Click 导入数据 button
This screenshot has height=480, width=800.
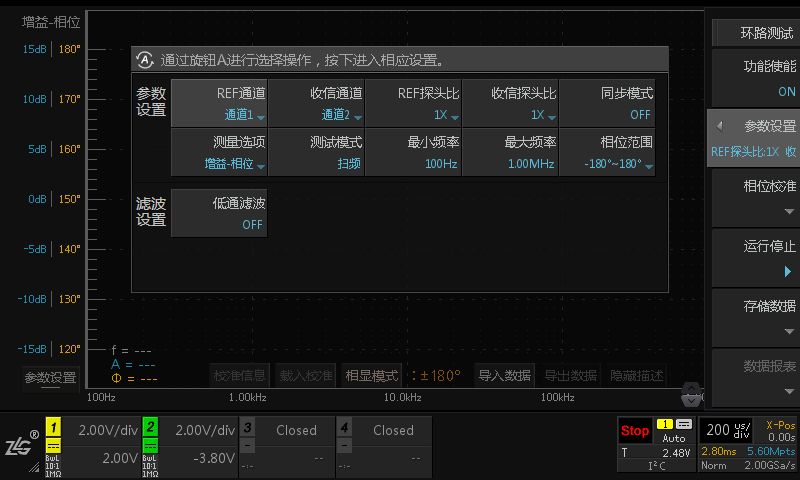click(x=505, y=376)
